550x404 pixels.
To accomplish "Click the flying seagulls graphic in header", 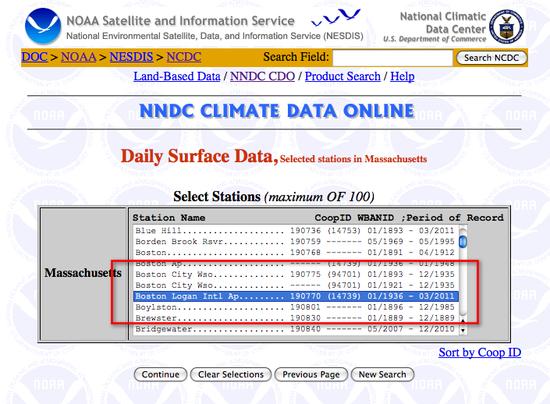I will 335,18.
